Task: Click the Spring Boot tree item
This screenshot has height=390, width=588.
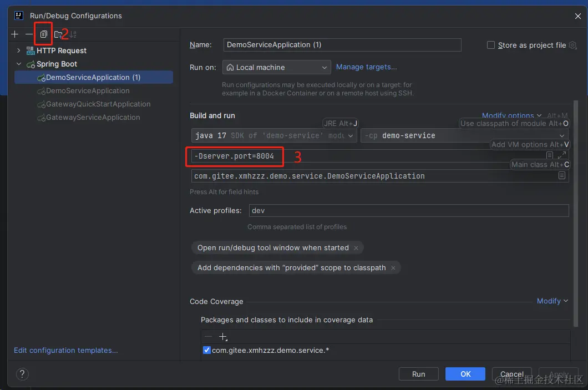Action: tap(57, 64)
